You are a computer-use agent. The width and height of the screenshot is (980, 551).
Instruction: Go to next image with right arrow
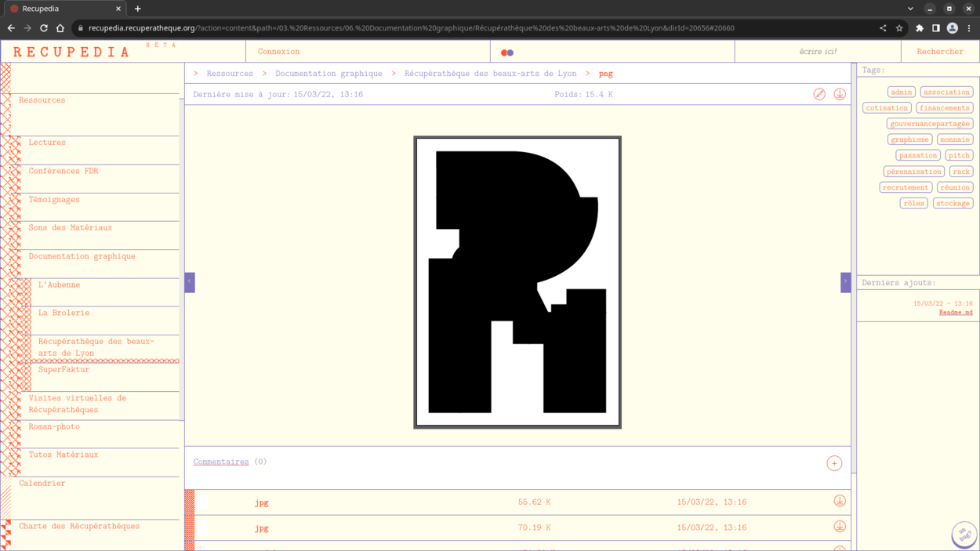[845, 282]
